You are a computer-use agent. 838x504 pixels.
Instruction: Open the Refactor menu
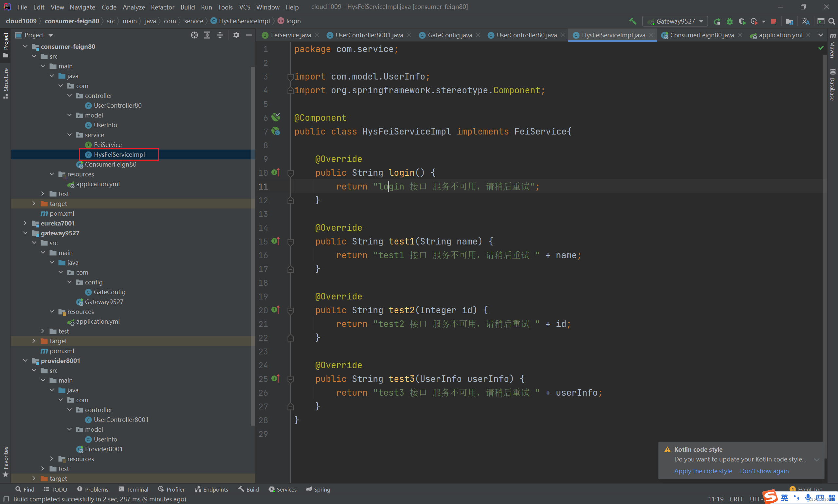162,7
